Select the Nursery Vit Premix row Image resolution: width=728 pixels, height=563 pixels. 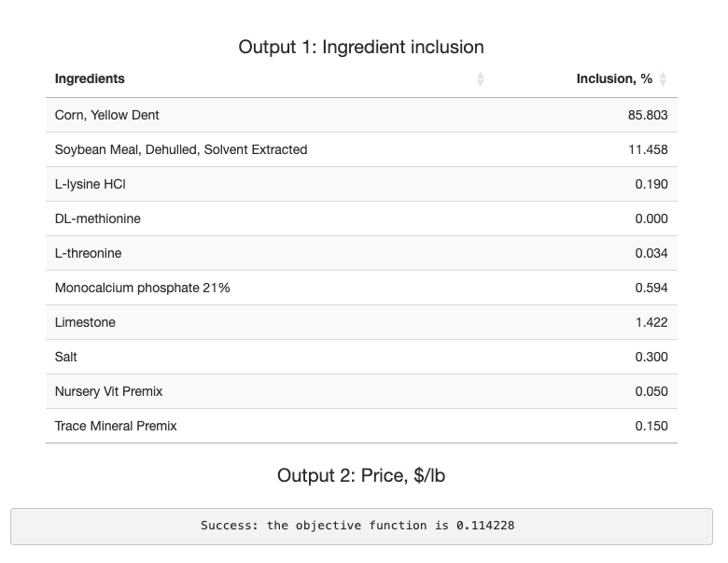tap(362, 391)
